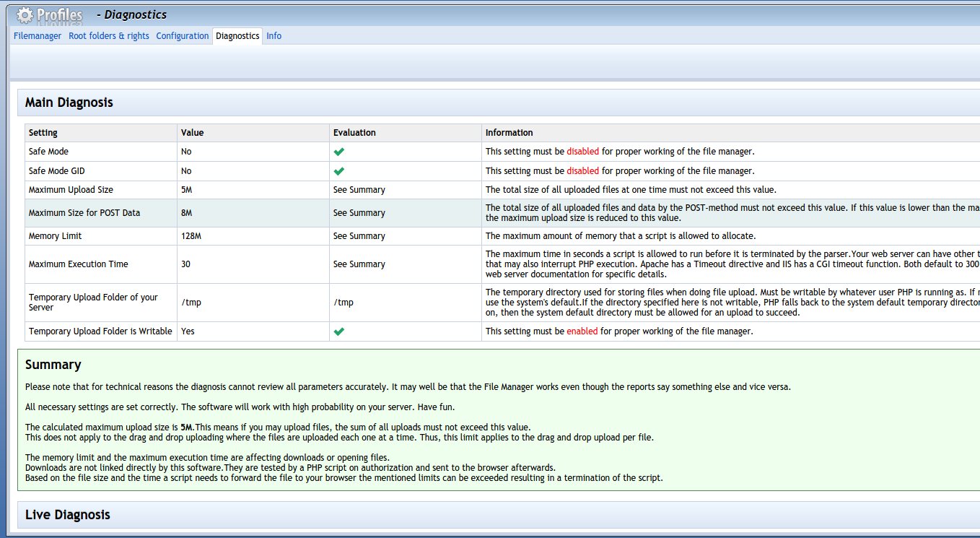Click the Information column header
The image size is (980, 538).
(x=509, y=133)
